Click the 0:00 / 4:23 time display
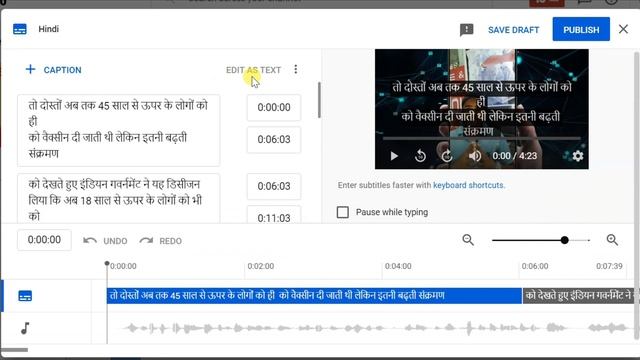The width and height of the screenshot is (640, 360). [x=514, y=156]
